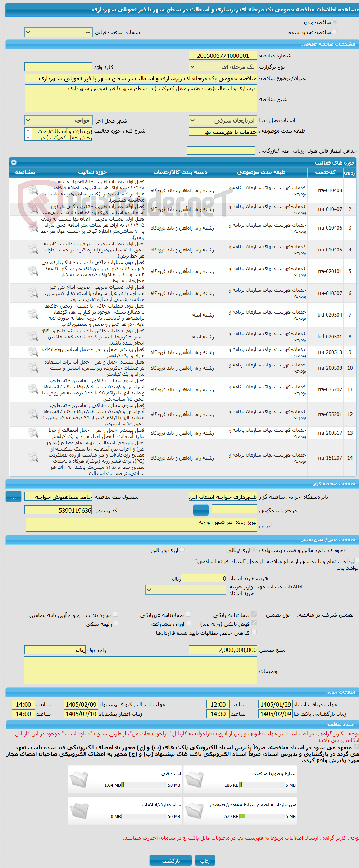Open view icon for row rra-010407
The image size is (359, 868).
click(33, 209)
